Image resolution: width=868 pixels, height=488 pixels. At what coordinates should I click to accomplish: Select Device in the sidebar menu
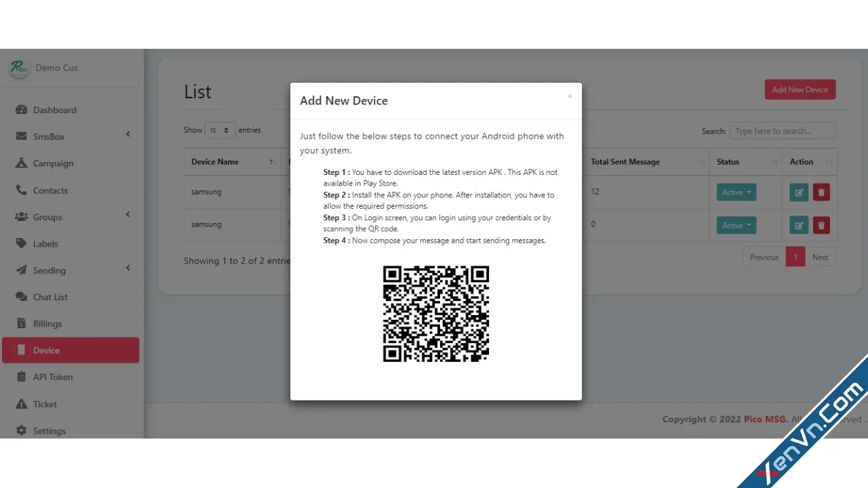click(x=46, y=350)
